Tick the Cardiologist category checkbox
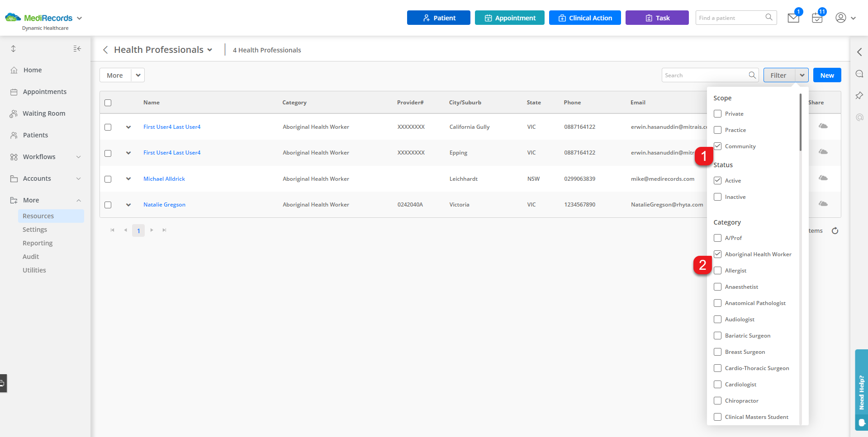The image size is (868, 437). coord(717,384)
